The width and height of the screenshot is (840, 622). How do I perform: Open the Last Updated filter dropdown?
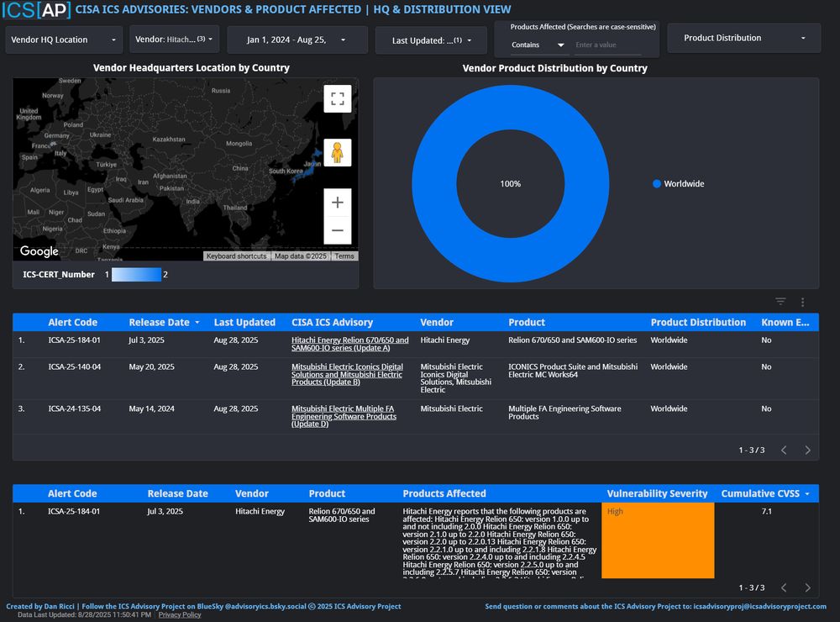pyautogui.click(x=431, y=40)
